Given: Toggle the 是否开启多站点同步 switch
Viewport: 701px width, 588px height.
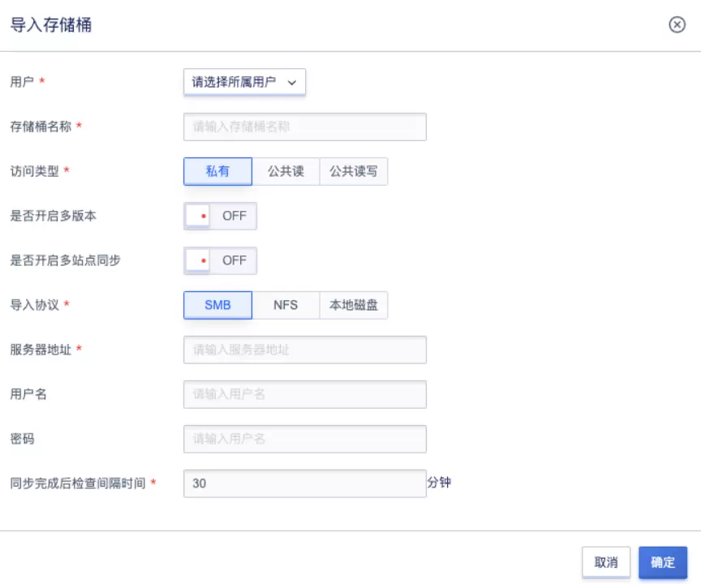Looking at the screenshot, I should [220, 260].
